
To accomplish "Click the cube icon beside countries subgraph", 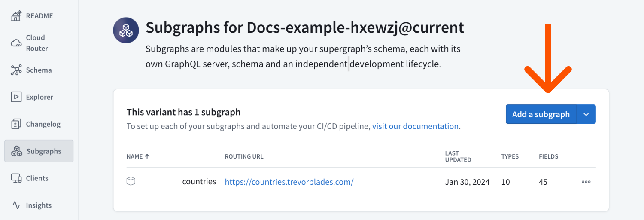I will click(x=131, y=182).
